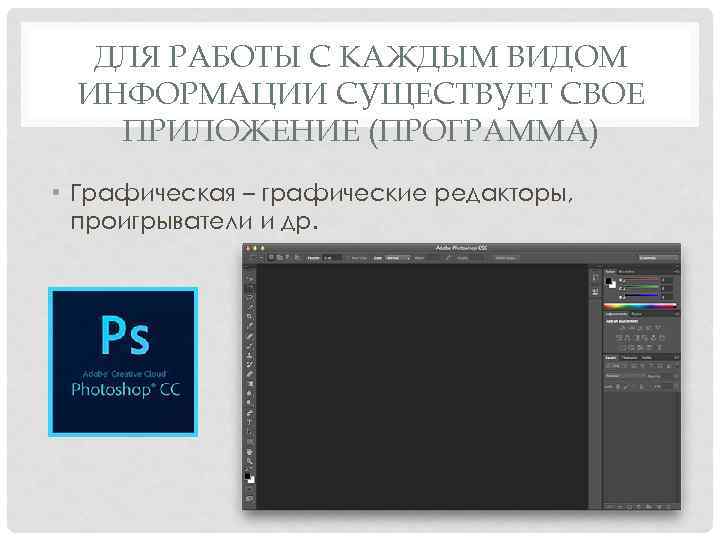Open the Color panel flyout menu
Screen dimensions: 720x540
pyautogui.click(x=677, y=271)
